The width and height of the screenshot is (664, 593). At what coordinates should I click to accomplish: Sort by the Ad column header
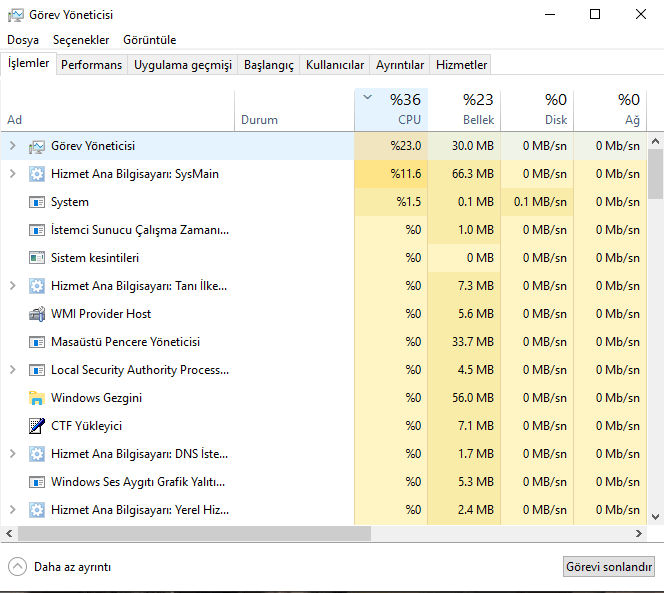tap(117, 110)
